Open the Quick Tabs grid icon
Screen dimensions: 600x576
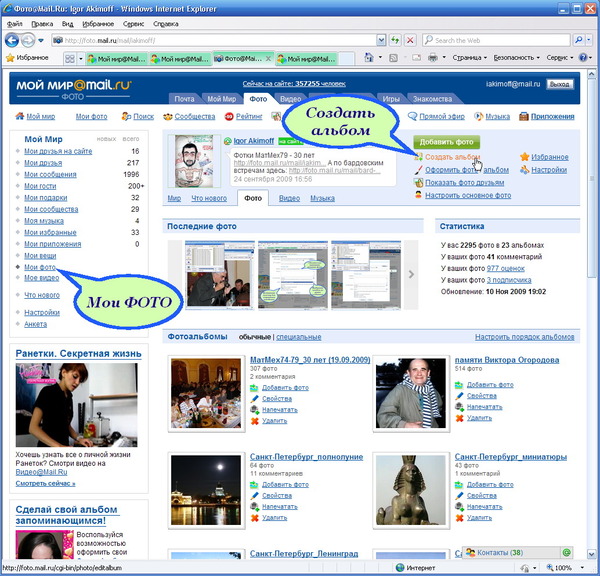point(70,59)
